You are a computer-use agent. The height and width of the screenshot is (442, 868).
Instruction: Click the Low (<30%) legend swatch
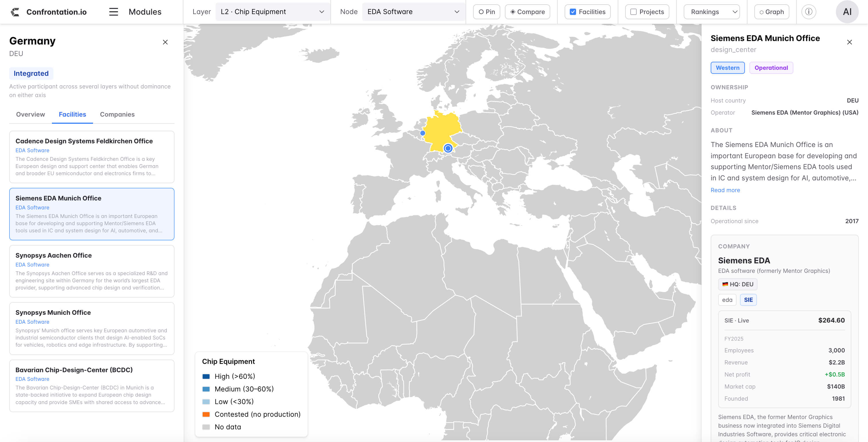[206, 402]
